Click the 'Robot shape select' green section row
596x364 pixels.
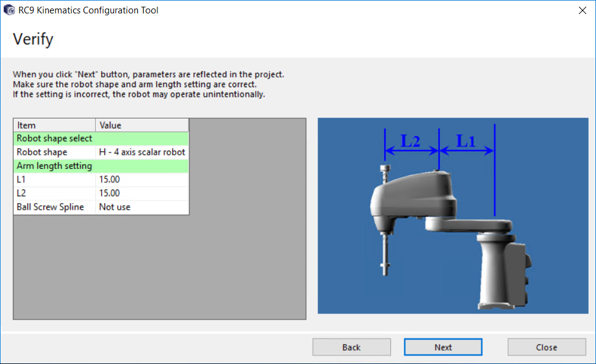click(101, 138)
